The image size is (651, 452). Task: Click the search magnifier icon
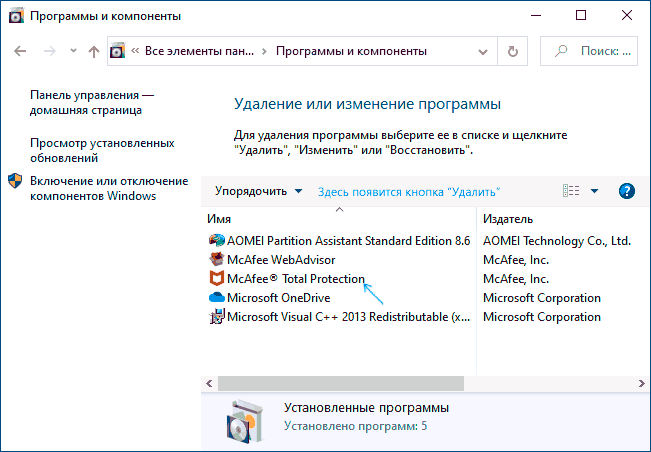point(561,51)
